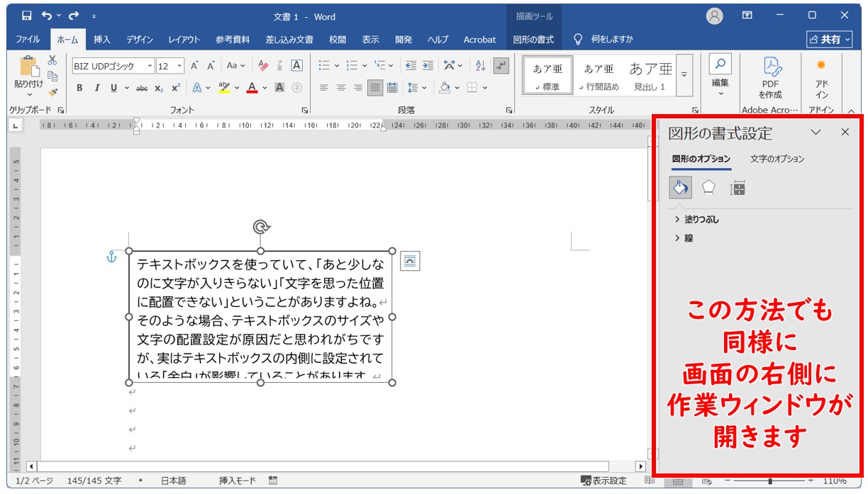Screen dimensions: 868x494
Task: Switch to 文字のオプション in format pane
Action: pos(777,159)
